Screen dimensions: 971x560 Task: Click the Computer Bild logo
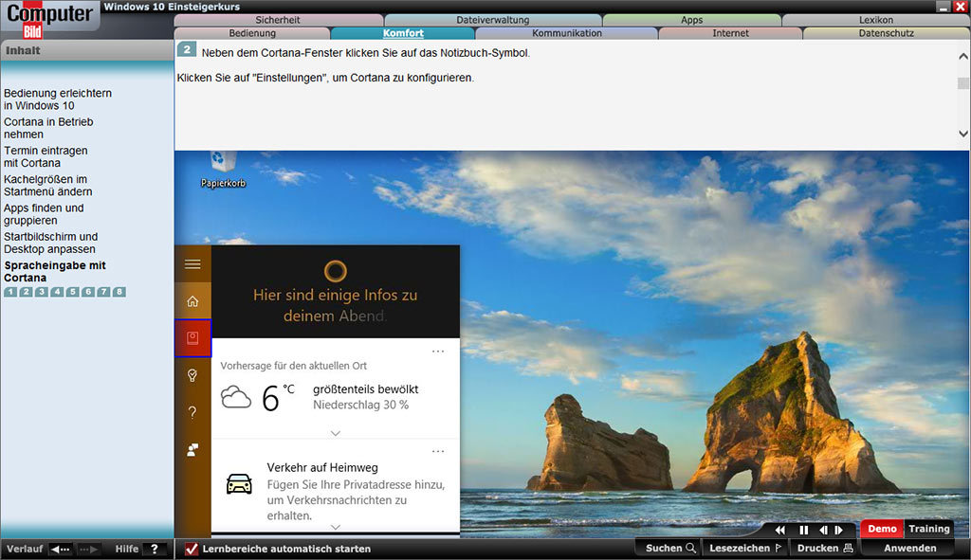pos(49,20)
